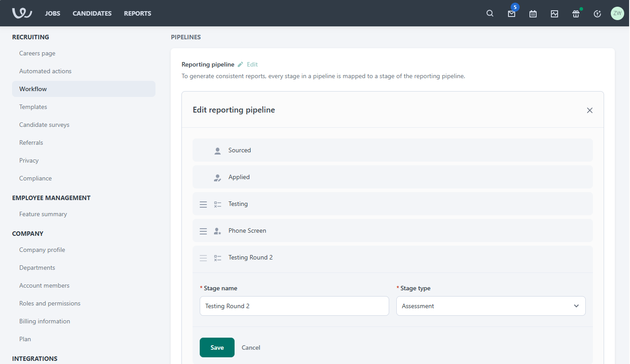Click the Edit link next to Reporting pipeline
The width and height of the screenshot is (630, 364).
click(x=252, y=64)
